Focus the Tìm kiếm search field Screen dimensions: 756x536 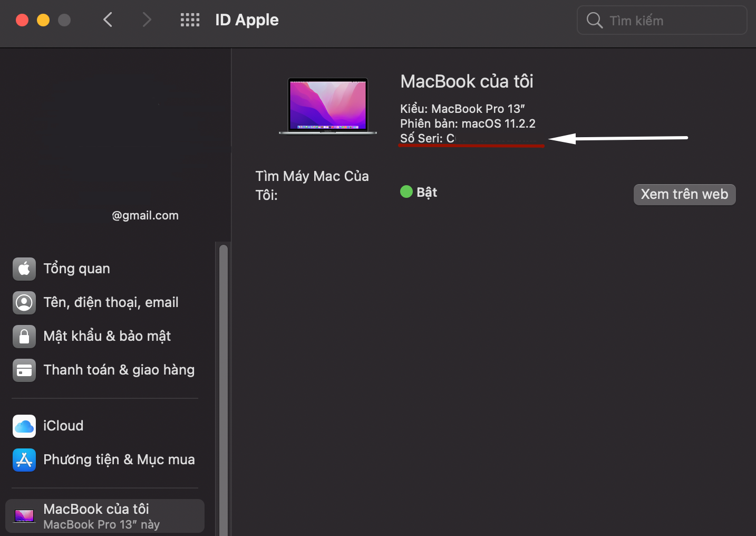coord(662,21)
